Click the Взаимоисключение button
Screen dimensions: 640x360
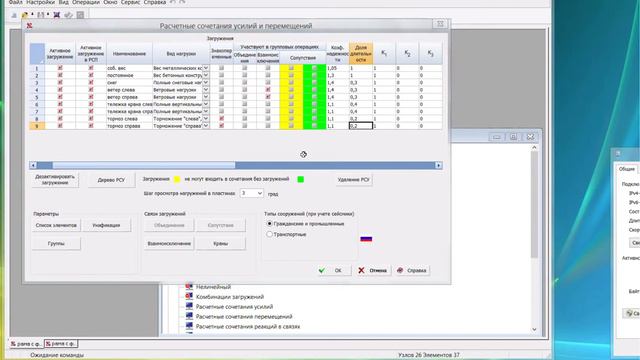[169, 244]
